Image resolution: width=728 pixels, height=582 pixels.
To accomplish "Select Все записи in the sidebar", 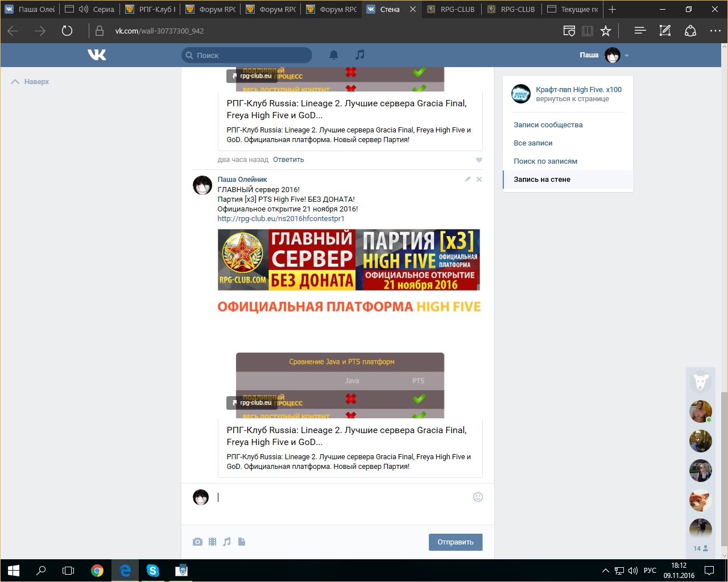I will pos(533,143).
